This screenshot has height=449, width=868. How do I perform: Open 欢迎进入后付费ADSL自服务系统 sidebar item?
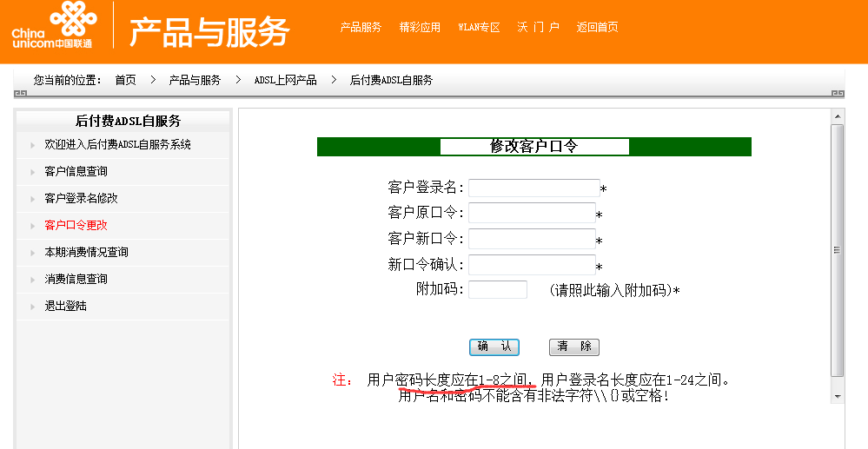point(118,144)
